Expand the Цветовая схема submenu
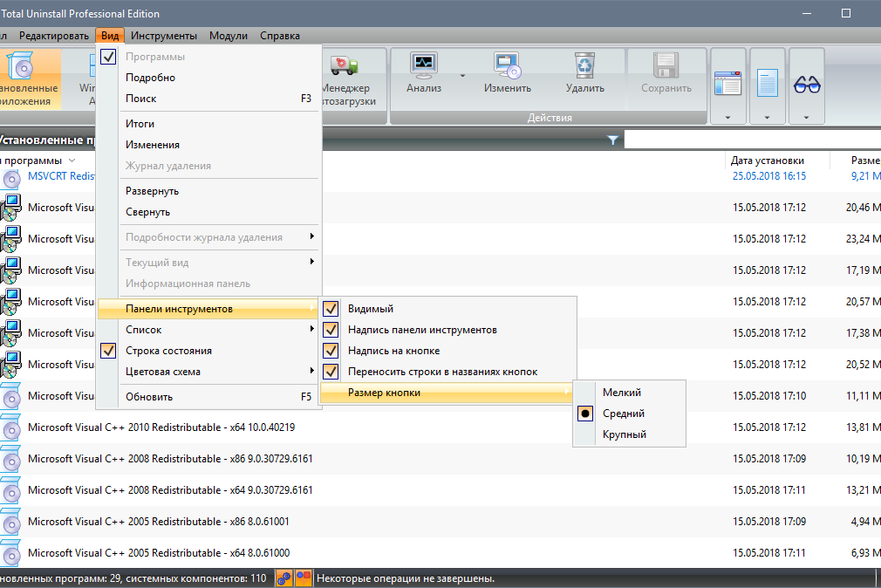Image resolution: width=881 pixels, height=588 pixels. pos(208,372)
